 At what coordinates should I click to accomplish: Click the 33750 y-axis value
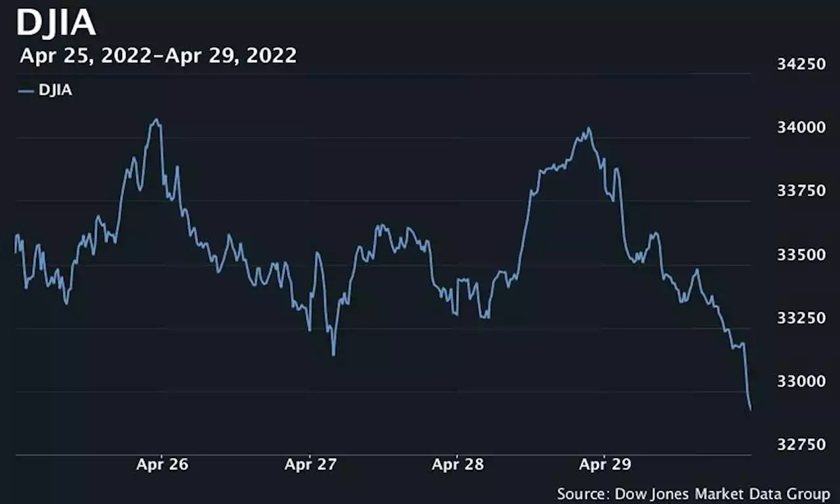coord(801,191)
